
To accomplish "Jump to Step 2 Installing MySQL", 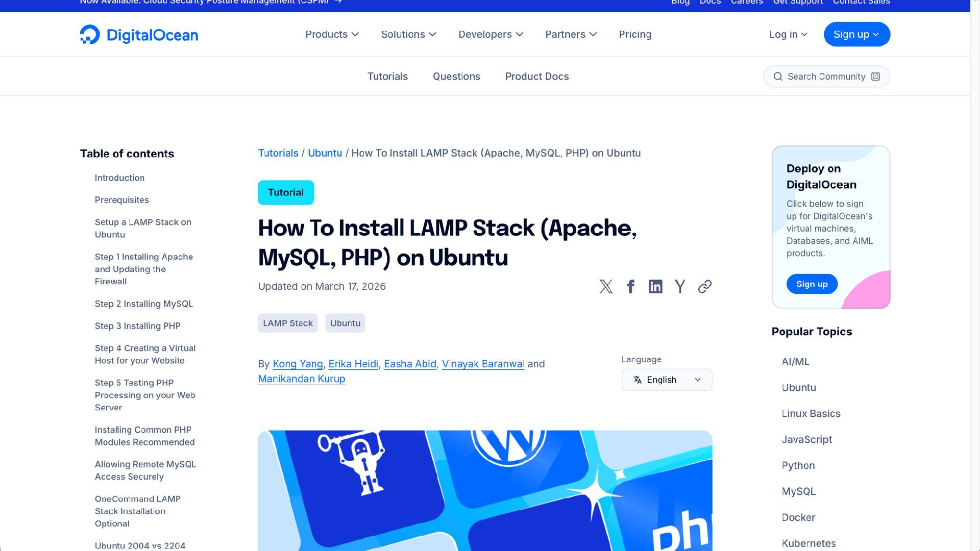I will [x=143, y=304].
